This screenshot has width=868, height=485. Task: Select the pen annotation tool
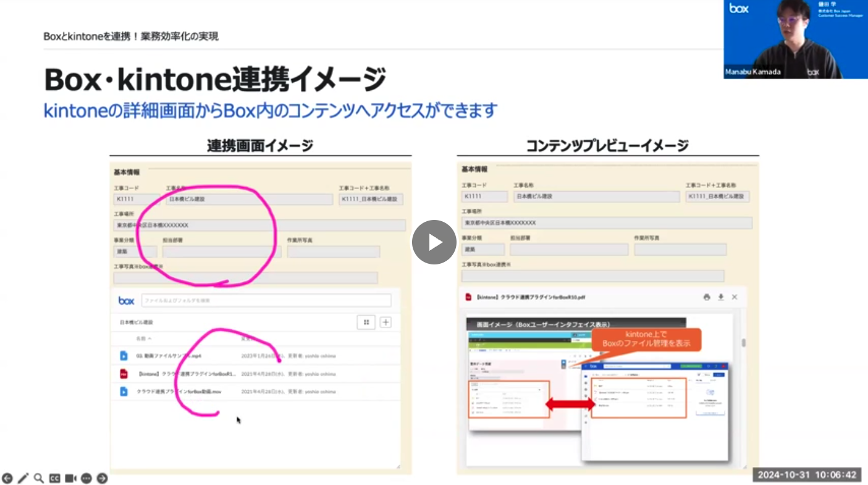(23, 478)
